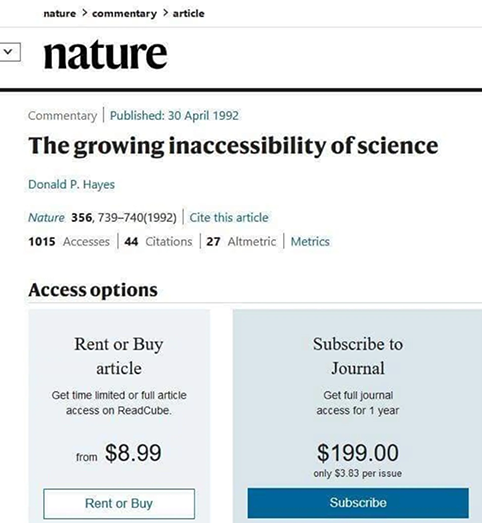
Task: Go to nature breadcrumb link
Action: (59, 13)
